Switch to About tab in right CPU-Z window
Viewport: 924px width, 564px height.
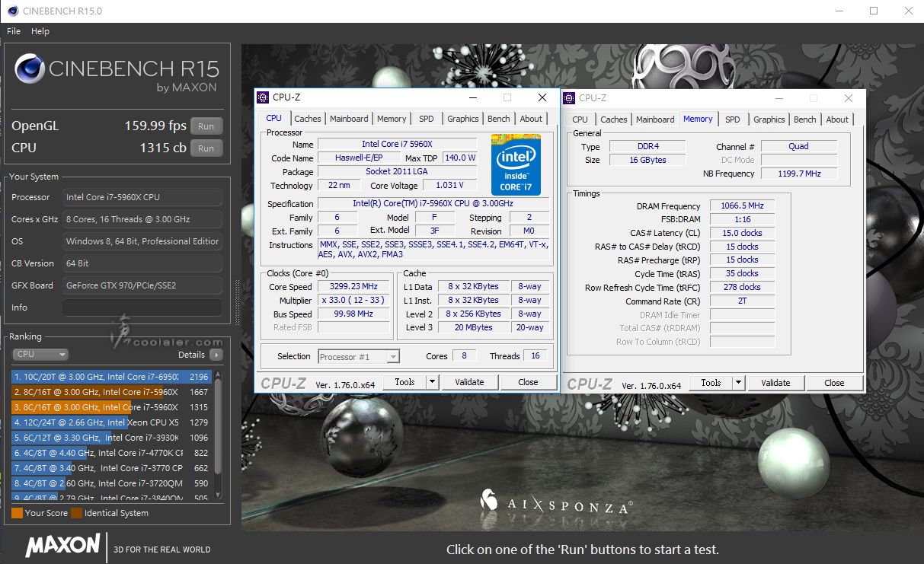(x=837, y=119)
